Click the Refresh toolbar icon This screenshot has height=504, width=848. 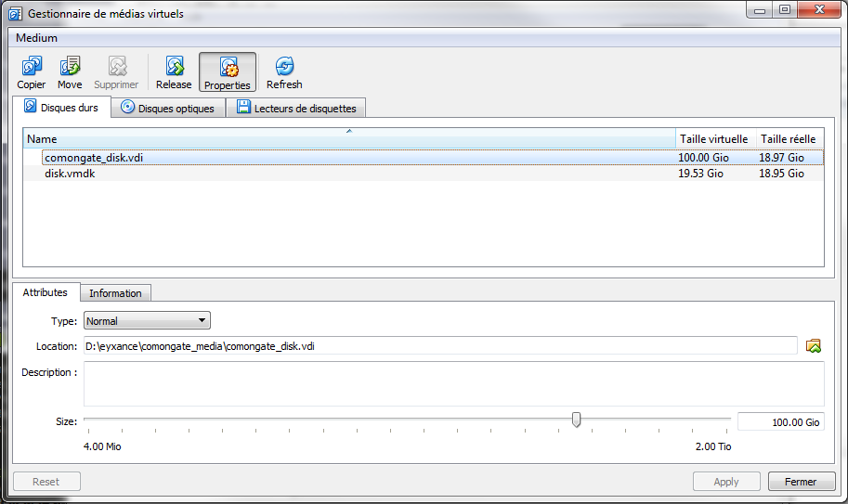click(284, 66)
